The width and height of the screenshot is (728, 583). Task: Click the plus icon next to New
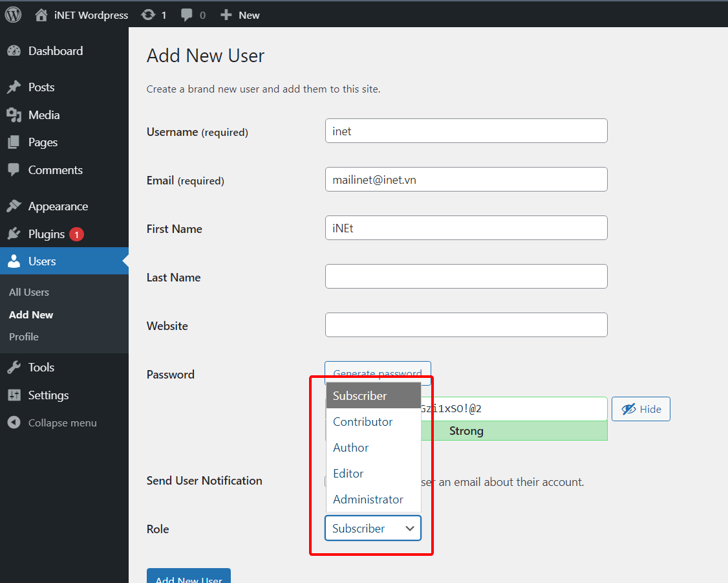[226, 15]
